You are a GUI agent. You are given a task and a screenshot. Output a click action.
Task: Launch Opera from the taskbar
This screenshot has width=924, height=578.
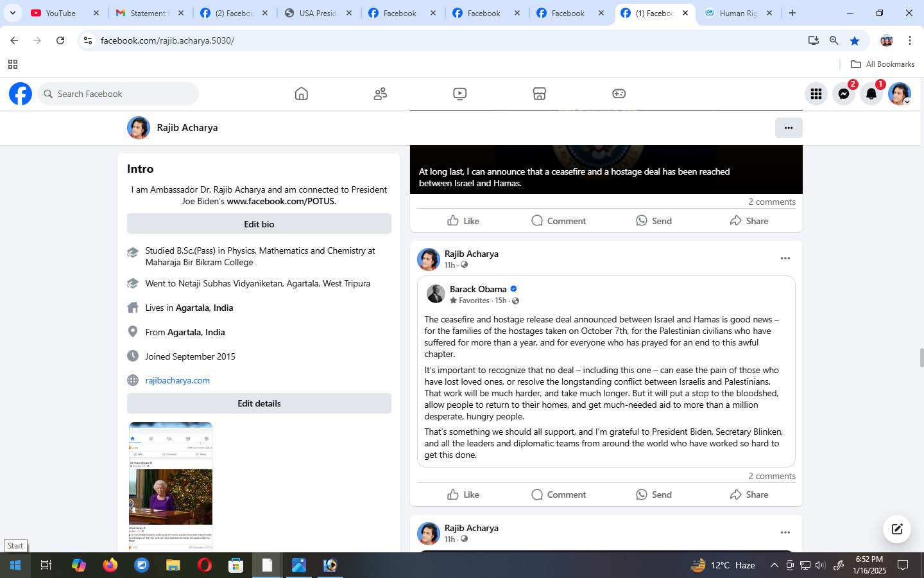[205, 565]
